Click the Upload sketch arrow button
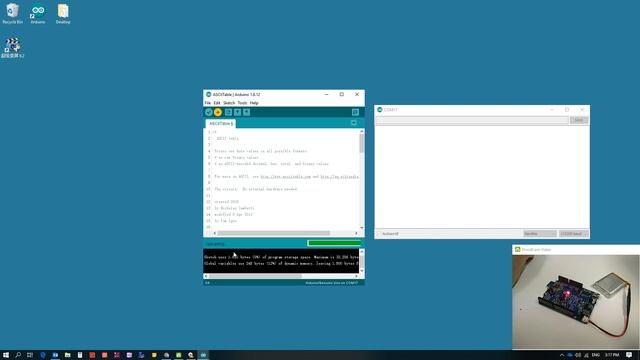Viewport: 640px width, 360px height. pos(218,112)
